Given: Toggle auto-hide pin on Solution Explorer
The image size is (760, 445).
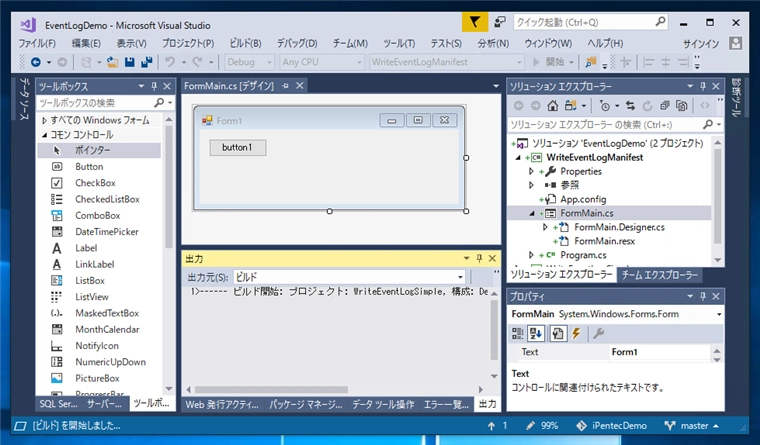Looking at the screenshot, I should click(703, 86).
